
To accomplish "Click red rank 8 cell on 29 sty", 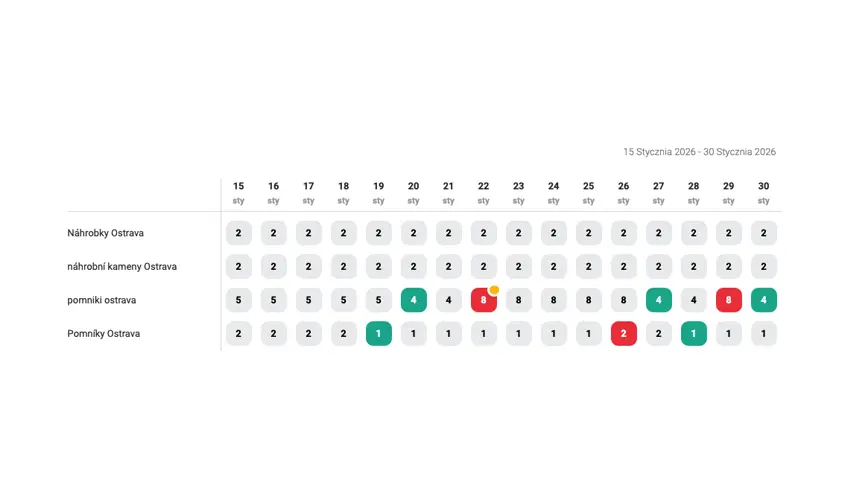I will pyautogui.click(x=728, y=300).
